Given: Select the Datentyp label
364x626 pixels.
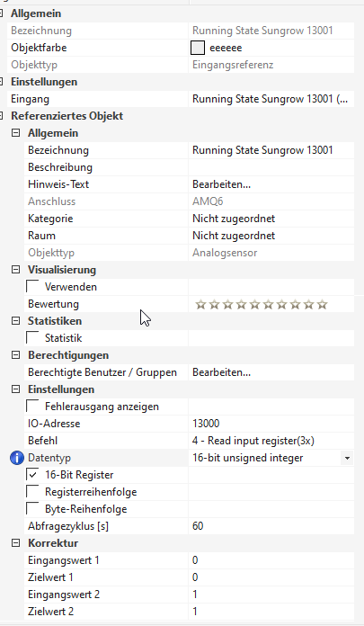Looking at the screenshot, I should [49, 458].
